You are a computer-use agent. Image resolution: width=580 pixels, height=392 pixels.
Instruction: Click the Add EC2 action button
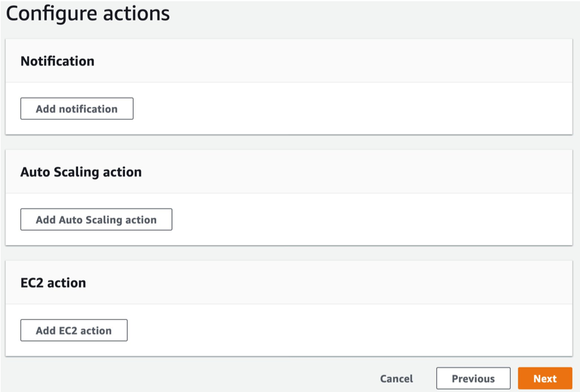click(73, 330)
